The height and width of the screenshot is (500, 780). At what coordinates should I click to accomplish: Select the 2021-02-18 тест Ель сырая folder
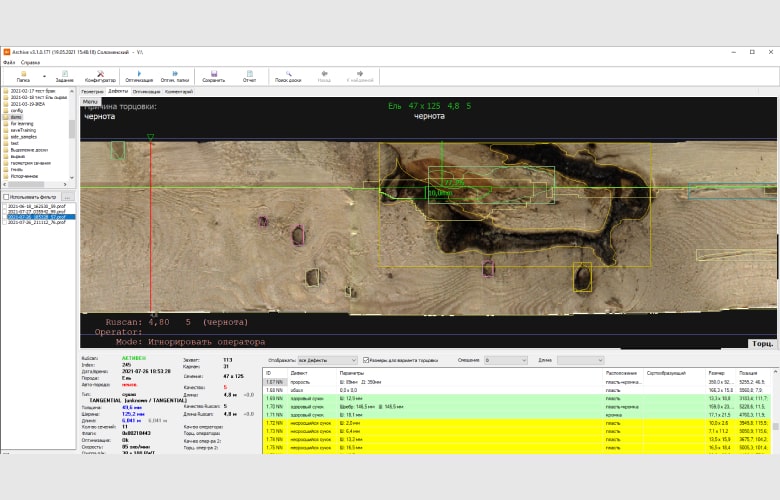tap(39, 98)
